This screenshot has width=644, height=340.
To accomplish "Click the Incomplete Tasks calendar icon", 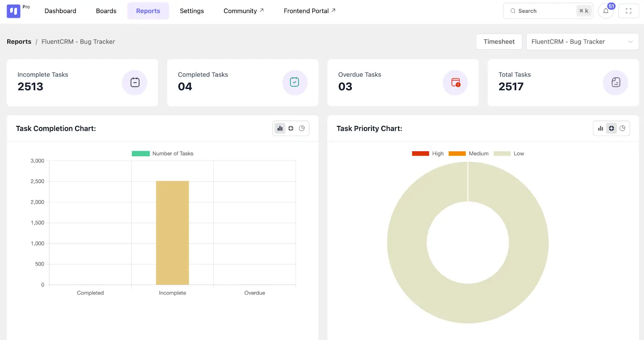I will point(135,82).
